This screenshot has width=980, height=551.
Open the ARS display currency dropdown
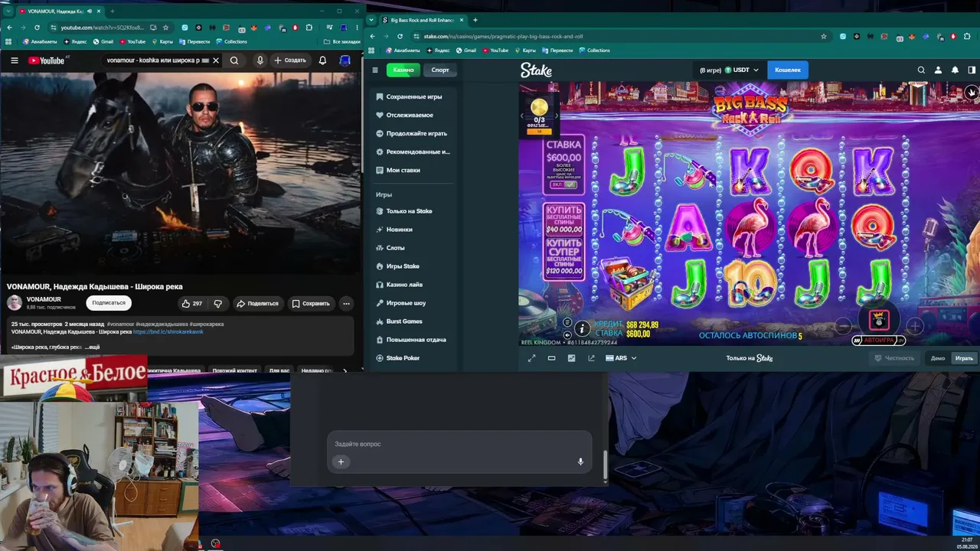coord(621,358)
